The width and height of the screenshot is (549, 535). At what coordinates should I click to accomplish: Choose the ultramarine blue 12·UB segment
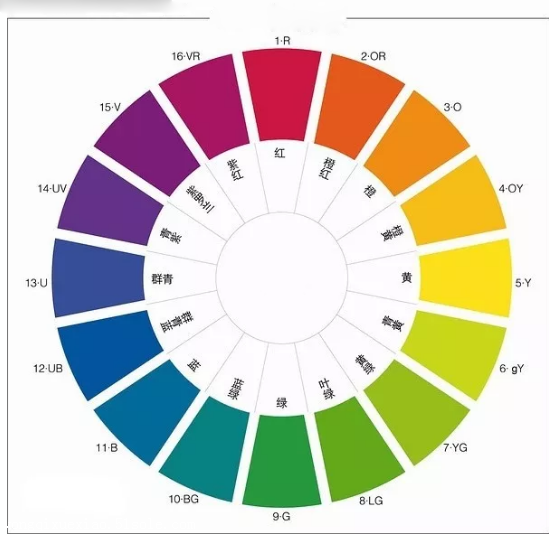click(x=109, y=355)
